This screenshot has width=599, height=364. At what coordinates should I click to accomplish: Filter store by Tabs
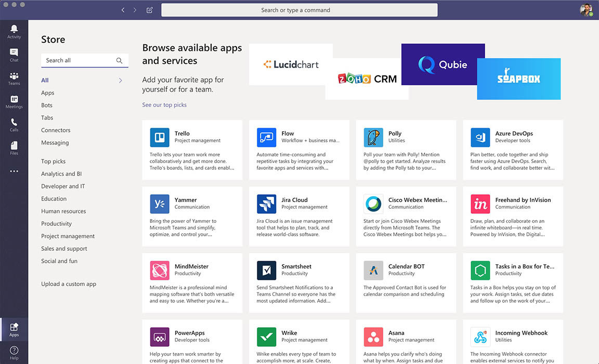(47, 117)
